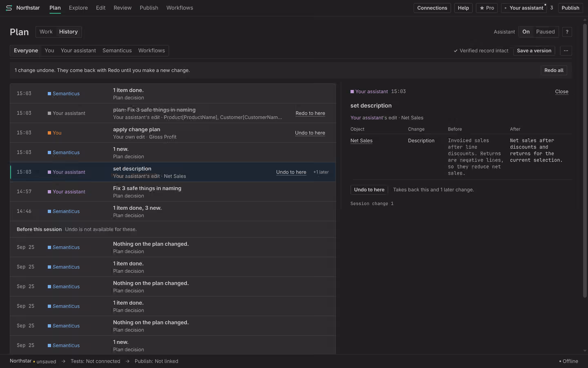Filter history to Your assistant
The image size is (588, 368).
[x=78, y=51]
